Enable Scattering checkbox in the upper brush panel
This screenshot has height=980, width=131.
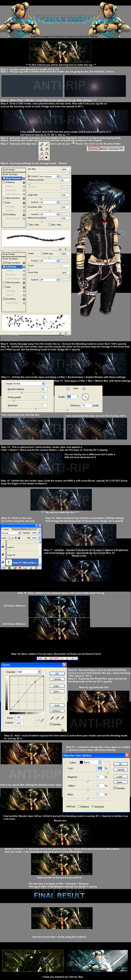4,182
